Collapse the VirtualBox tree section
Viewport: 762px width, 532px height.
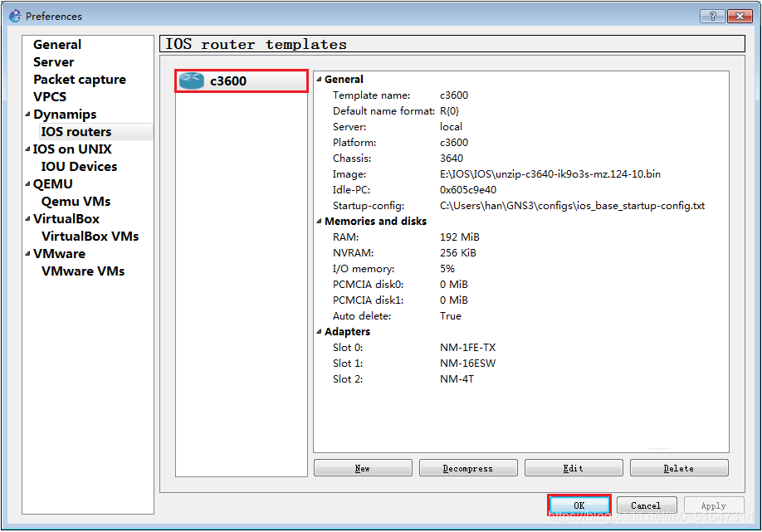(27, 219)
